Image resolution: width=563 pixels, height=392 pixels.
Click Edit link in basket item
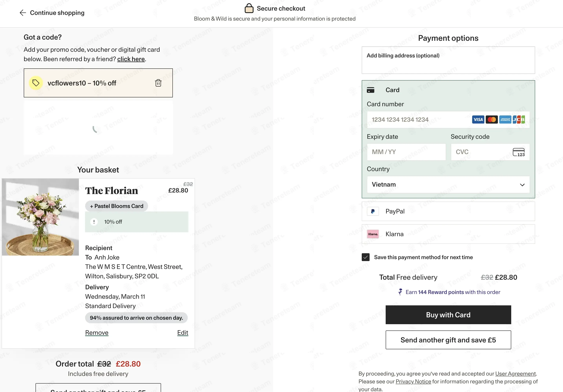[x=183, y=333]
